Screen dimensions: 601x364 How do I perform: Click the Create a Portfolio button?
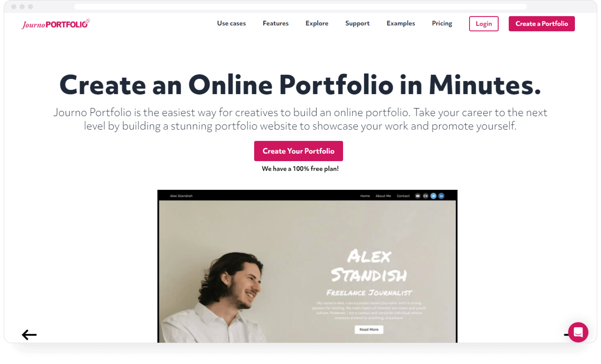[x=542, y=23]
